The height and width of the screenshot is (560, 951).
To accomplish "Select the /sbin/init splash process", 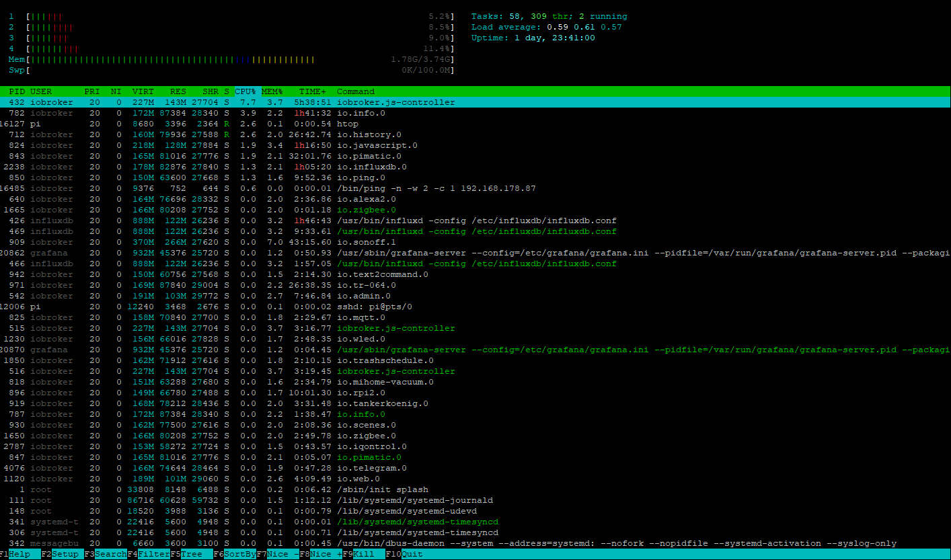I will (475, 489).
